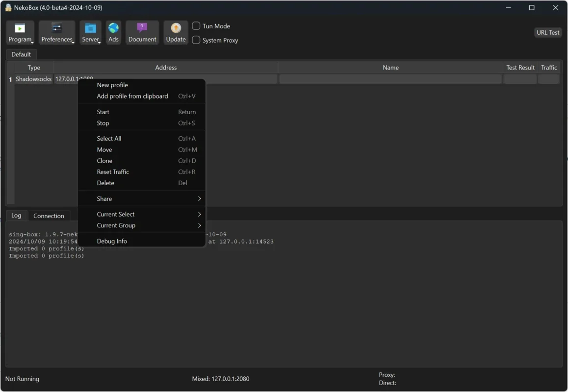Switch to the Connection tab
The height and width of the screenshot is (392, 568).
(49, 216)
